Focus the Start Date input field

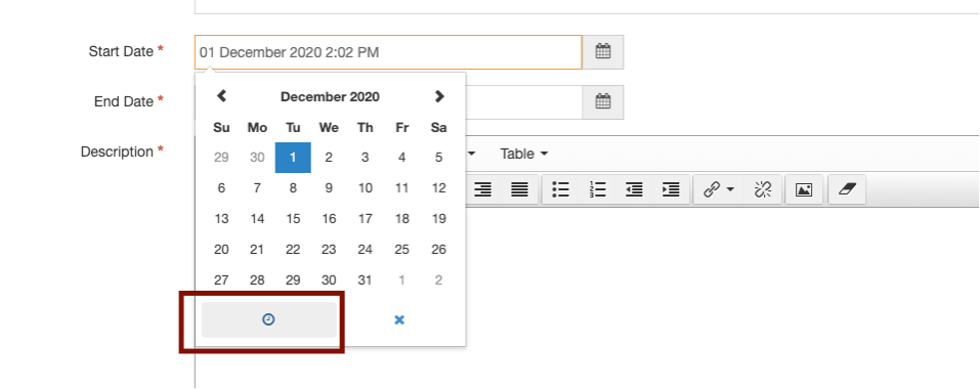(389, 53)
